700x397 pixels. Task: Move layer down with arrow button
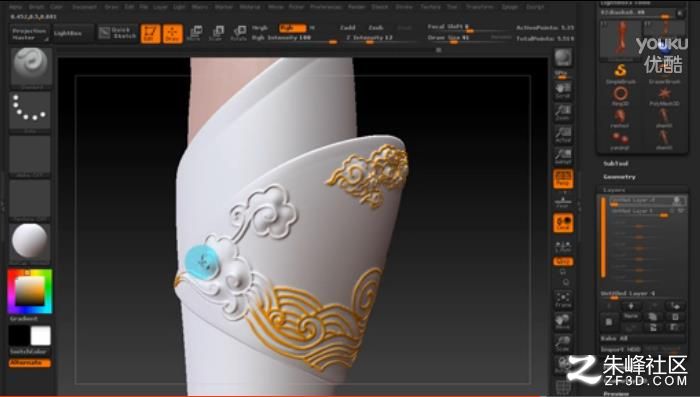click(631, 306)
